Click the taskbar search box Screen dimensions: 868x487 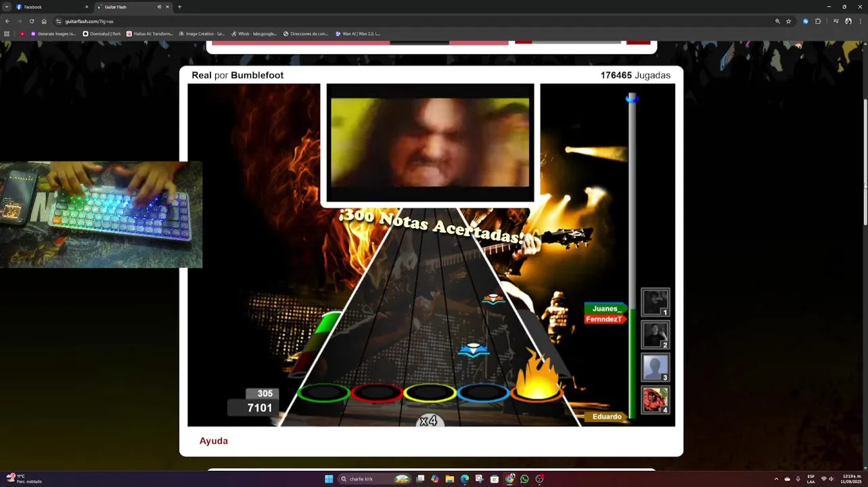[375, 479]
